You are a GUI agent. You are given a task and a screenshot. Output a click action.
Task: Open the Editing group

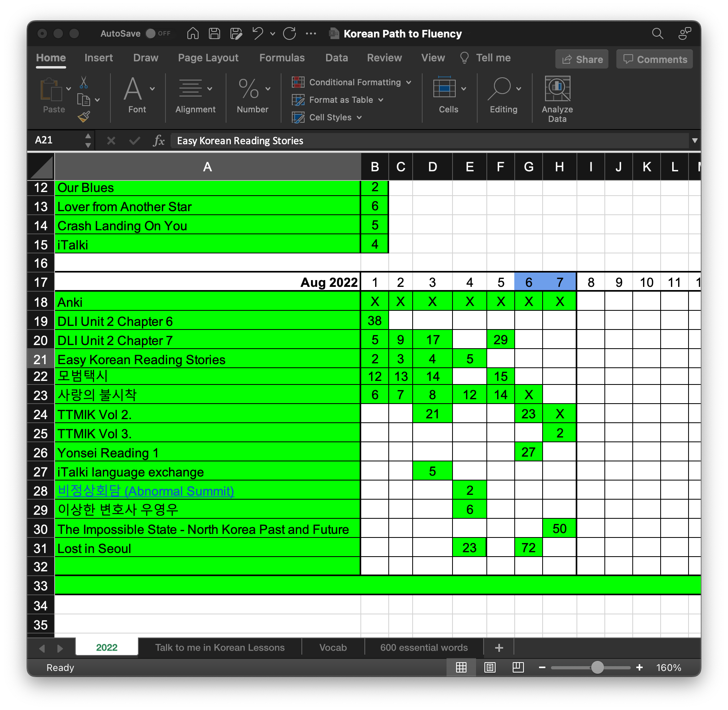pyautogui.click(x=504, y=96)
